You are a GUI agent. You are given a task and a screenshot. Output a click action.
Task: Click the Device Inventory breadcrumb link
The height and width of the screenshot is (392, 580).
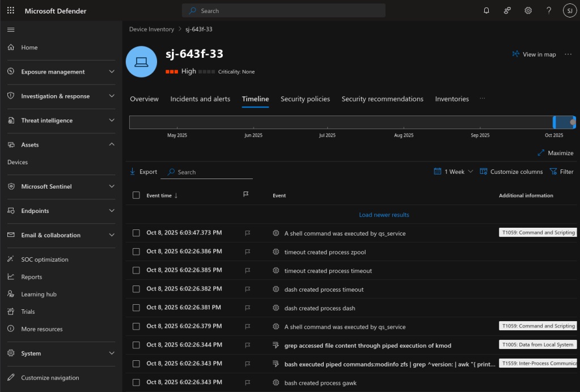click(151, 29)
